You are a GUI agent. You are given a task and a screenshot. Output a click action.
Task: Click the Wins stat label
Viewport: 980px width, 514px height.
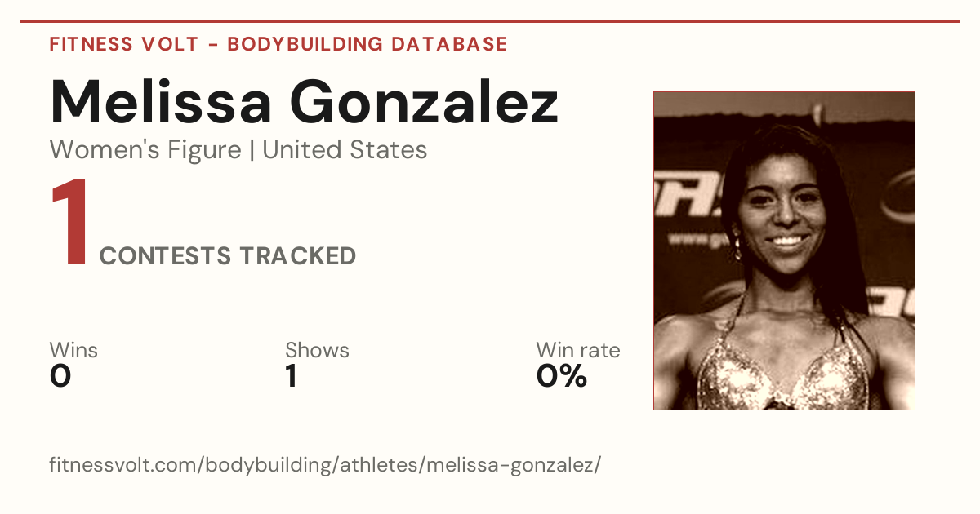(73, 350)
